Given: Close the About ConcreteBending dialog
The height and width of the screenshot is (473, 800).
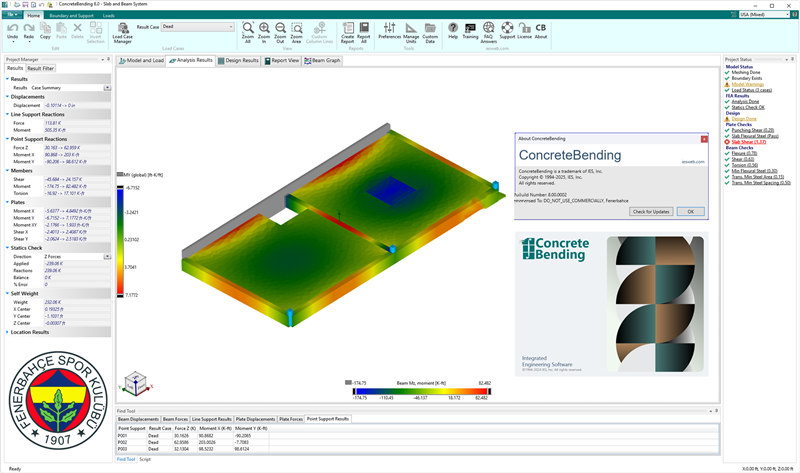Looking at the screenshot, I should 704,139.
